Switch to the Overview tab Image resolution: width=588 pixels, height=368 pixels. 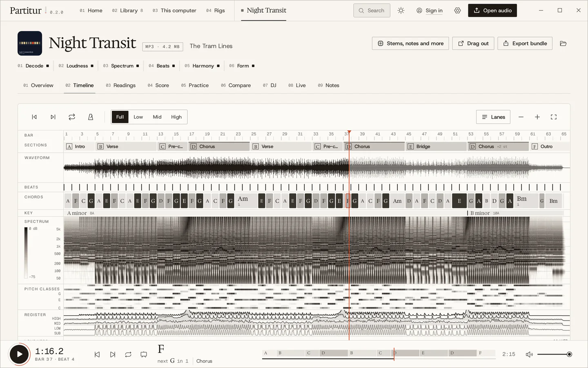(x=38, y=85)
